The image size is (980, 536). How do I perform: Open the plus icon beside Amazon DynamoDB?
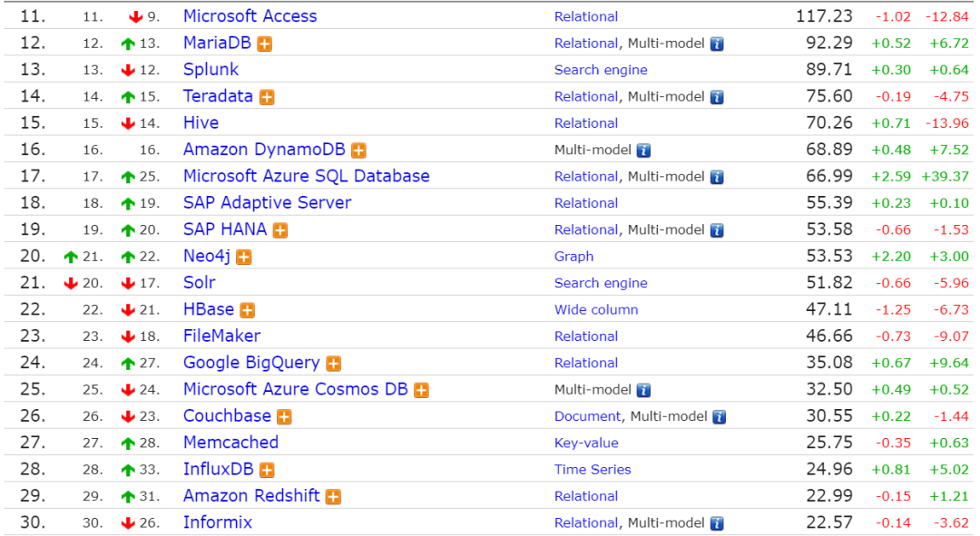click(358, 151)
